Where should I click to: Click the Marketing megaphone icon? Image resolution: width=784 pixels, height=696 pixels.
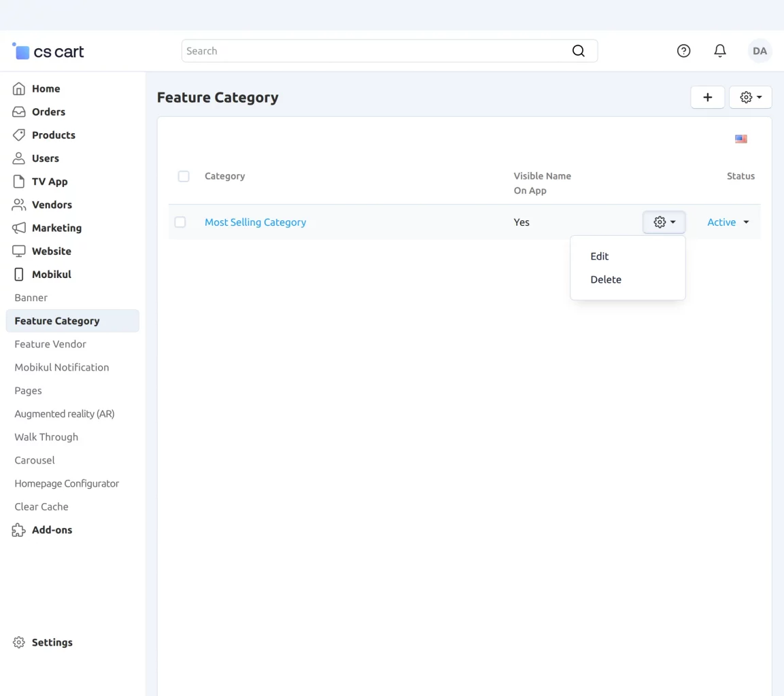(19, 228)
